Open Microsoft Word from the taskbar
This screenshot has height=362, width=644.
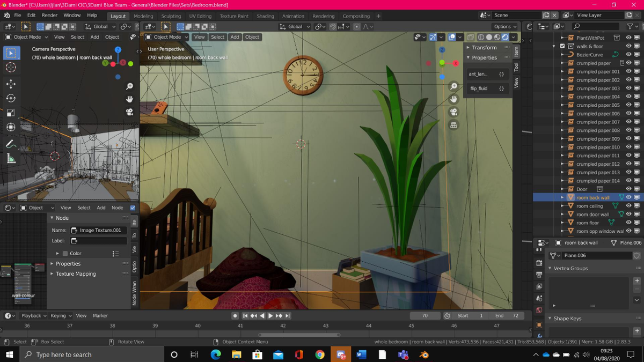tap(361, 354)
